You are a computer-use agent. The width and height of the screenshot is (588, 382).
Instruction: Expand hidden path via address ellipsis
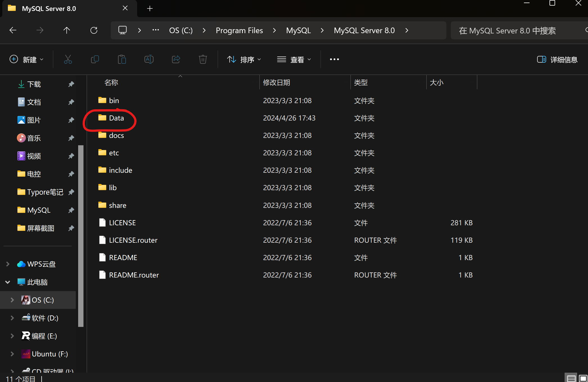coord(155,30)
